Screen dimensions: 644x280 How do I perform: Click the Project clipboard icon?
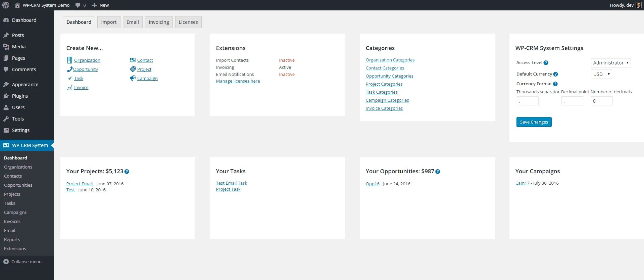pos(133,69)
